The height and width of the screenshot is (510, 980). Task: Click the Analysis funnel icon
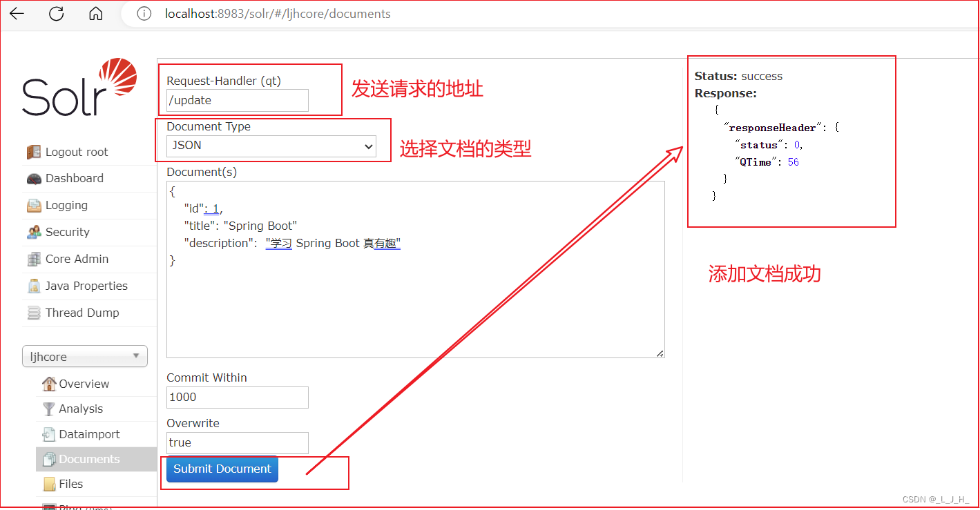coord(48,409)
